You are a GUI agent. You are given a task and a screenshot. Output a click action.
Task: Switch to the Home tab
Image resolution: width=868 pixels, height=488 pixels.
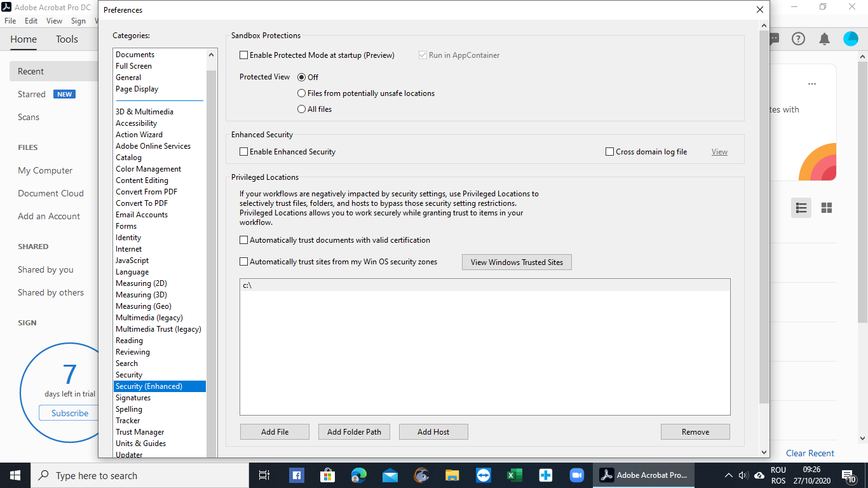tap(24, 39)
